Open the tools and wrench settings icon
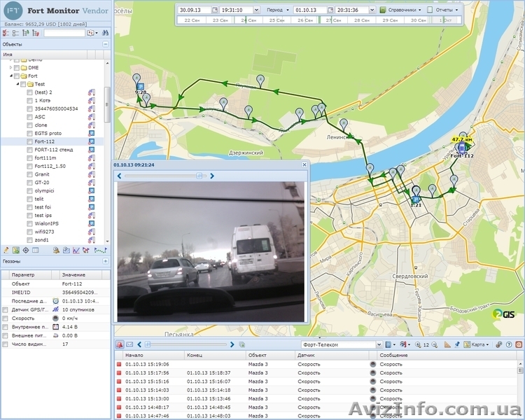Image resolution: width=525 pixels, height=420 pixels. click(x=499, y=344)
